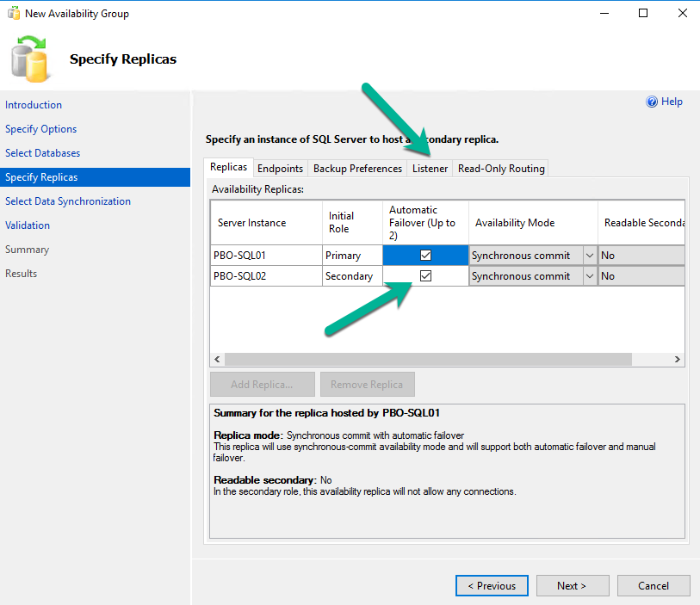
Task: Click the Summary wizard step
Action: tap(28, 250)
